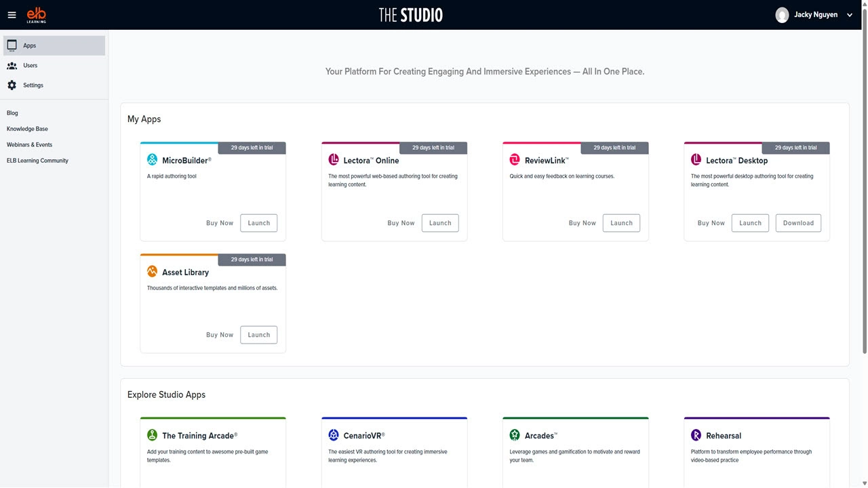Click MicroBuilder's 29 days left in trial badge
The width and height of the screenshot is (868, 488).
click(x=252, y=148)
